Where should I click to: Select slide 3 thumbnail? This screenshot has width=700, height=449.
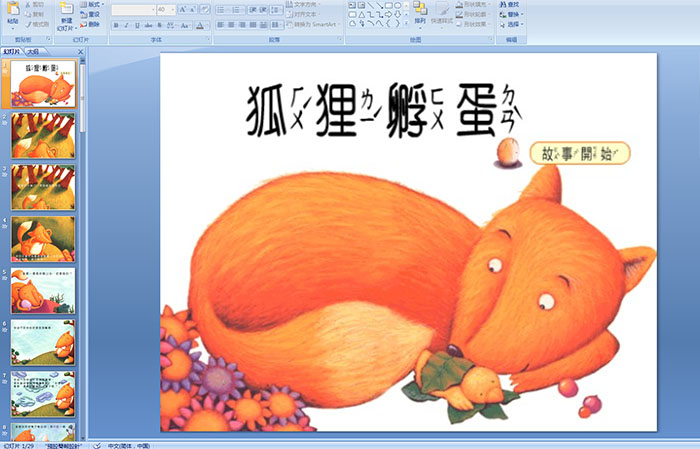coord(43,187)
